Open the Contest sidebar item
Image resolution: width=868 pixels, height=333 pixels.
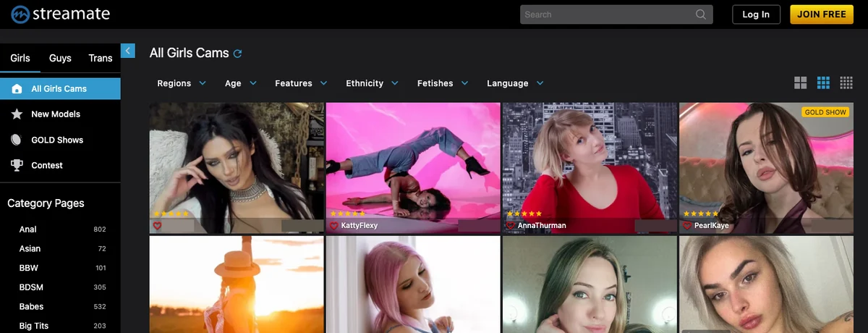[x=60, y=165]
